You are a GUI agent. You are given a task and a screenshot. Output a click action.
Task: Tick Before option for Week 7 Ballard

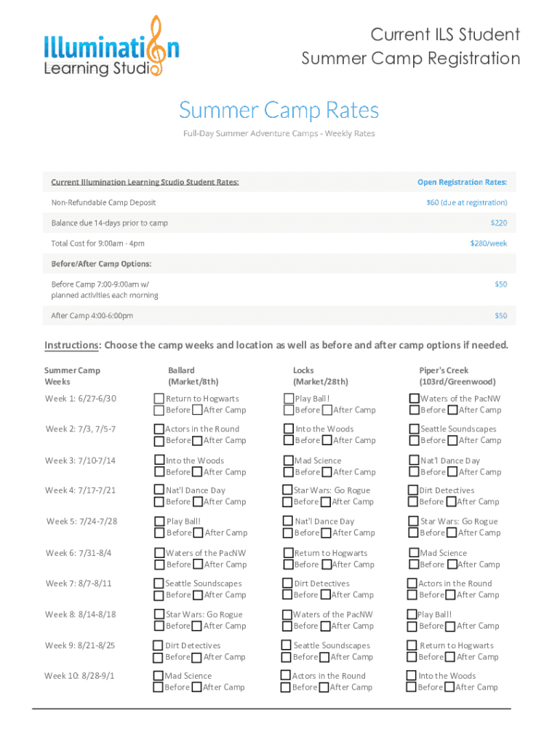(x=159, y=595)
